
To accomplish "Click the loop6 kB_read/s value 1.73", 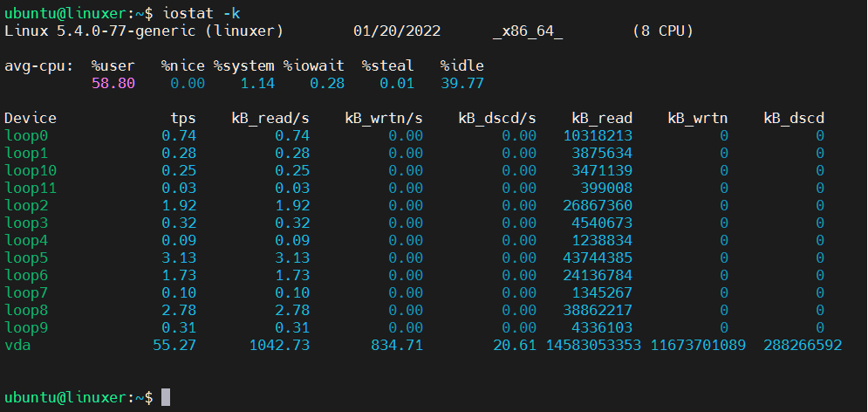I will (x=292, y=275).
